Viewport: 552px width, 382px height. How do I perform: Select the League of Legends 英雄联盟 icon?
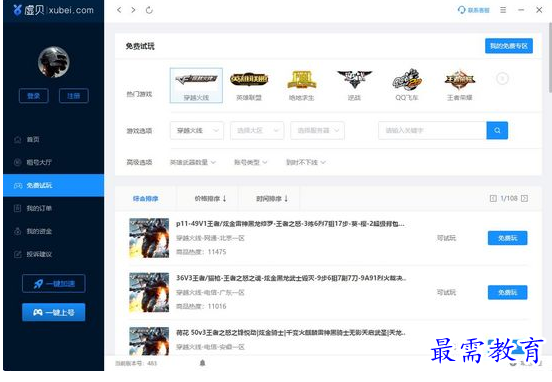pos(249,86)
